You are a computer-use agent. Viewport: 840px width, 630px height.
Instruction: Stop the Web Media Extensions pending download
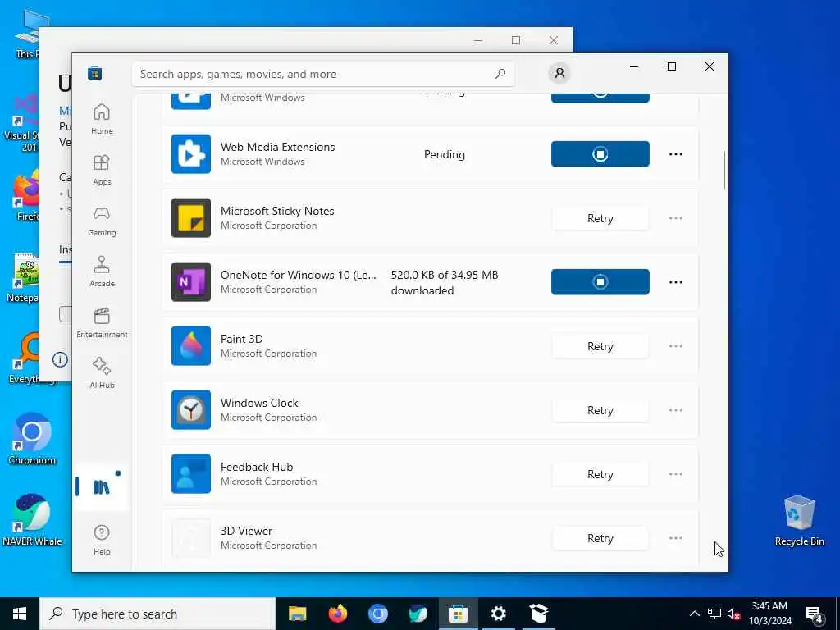(600, 154)
